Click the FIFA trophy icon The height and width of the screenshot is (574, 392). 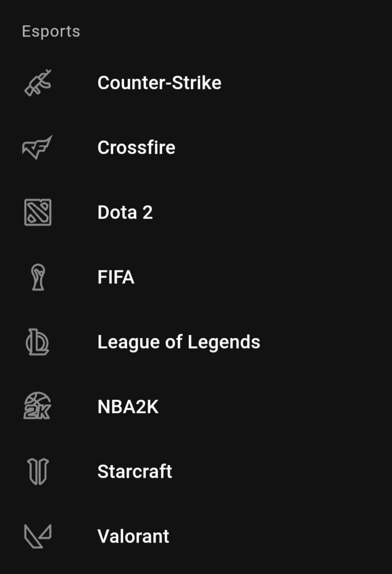(38, 277)
